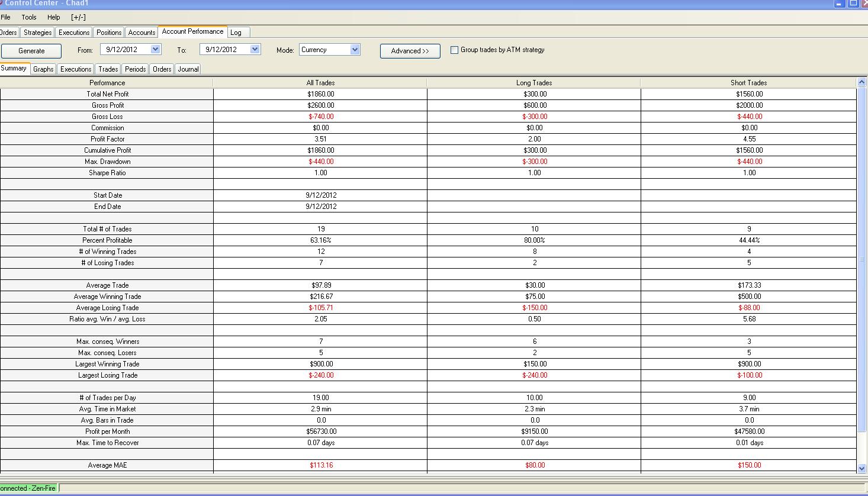868x496 pixels.
Task: Click the Performance column header
Action: coord(107,83)
